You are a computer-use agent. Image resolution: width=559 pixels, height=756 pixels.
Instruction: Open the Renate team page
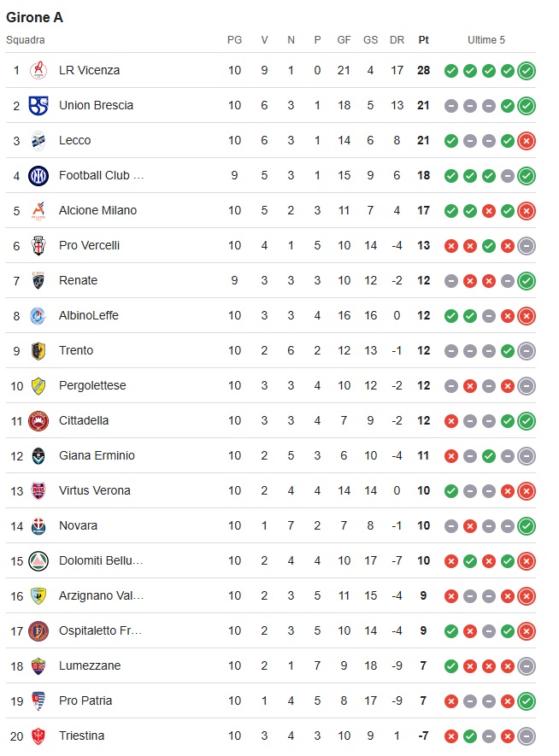(78, 280)
